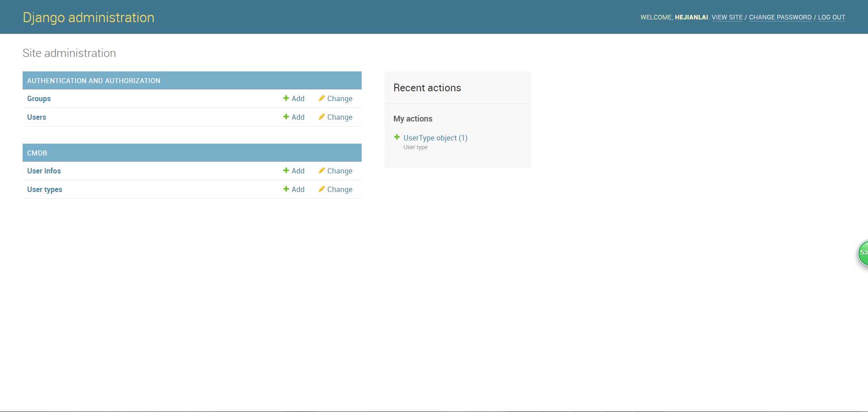Click the green plus icon for Groups
Viewport: 868px width, 412px height.
[x=286, y=98]
